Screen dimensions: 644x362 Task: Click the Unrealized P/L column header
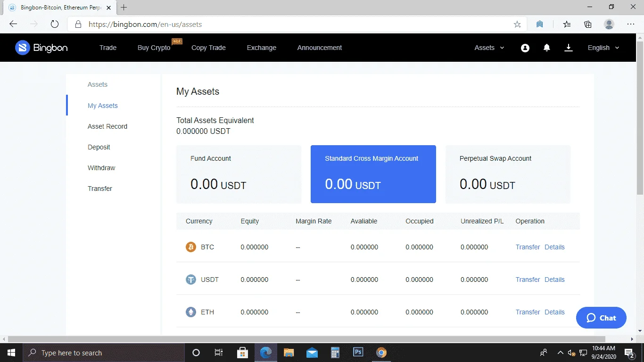482,221
